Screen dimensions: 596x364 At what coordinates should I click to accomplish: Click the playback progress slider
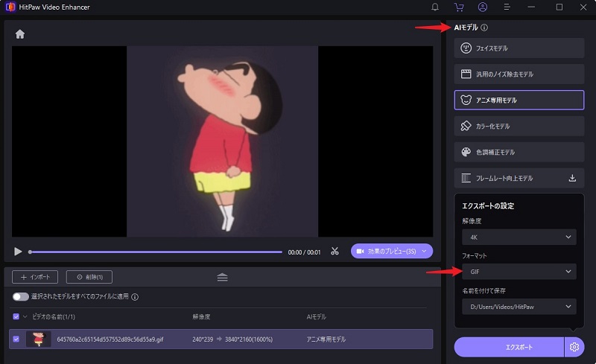(156, 252)
